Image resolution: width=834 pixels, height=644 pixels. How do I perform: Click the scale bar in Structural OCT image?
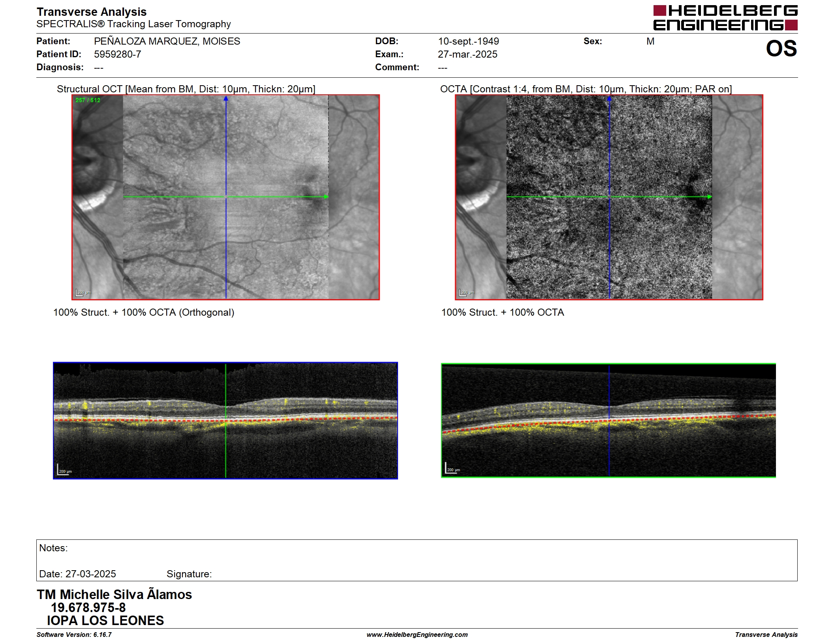(83, 292)
